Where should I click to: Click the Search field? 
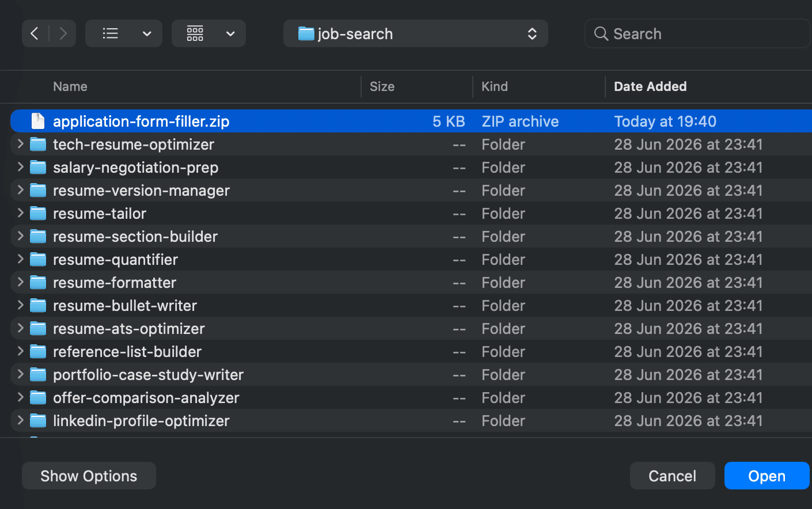point(697,34)
